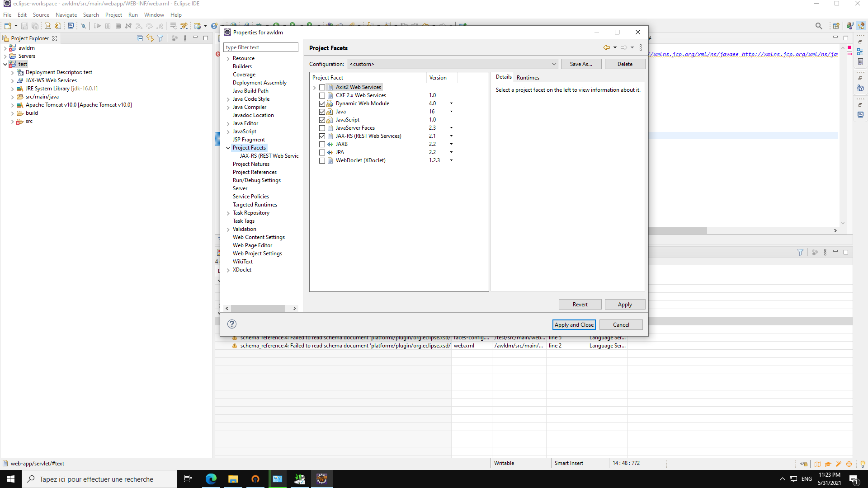868x488 pixels.
Task: Click the Resume debug toolbar icon
Action: 97,26
